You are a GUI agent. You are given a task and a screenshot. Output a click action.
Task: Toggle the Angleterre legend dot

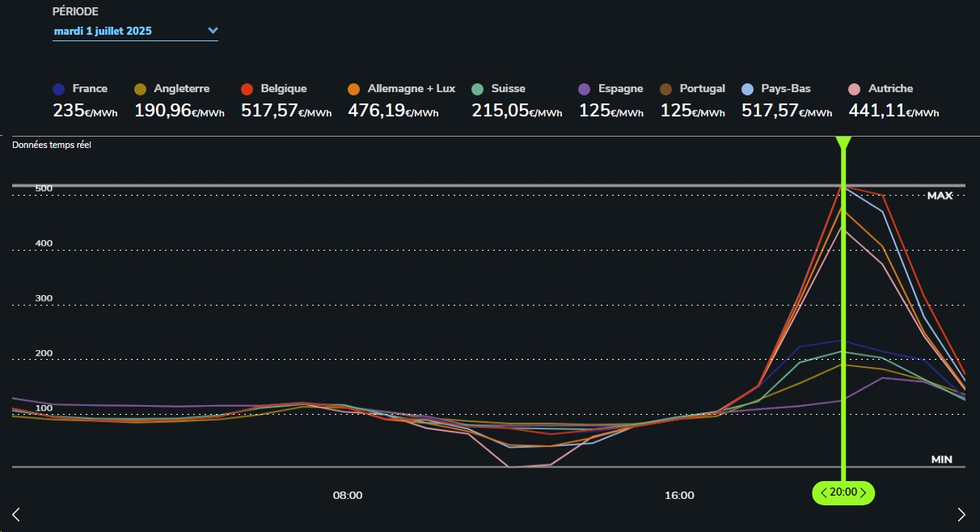click(141, 89)
